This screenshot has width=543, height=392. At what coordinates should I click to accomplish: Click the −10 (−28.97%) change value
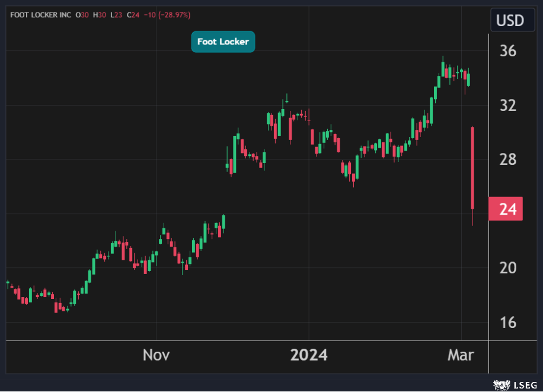click(x=167, y=14)
